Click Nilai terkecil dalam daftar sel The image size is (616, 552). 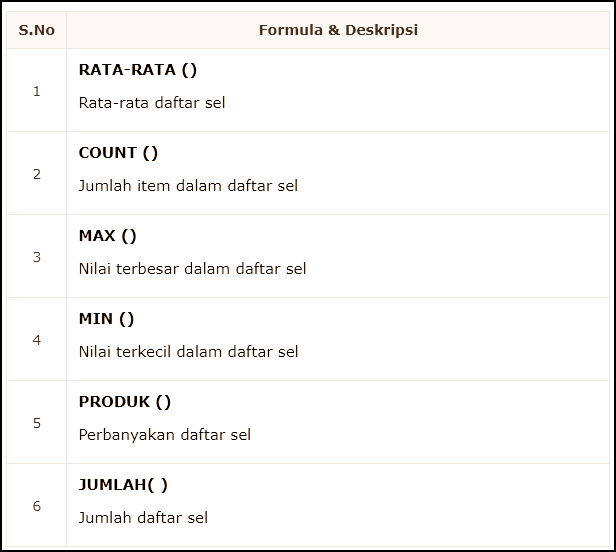(x=189, y=352)
